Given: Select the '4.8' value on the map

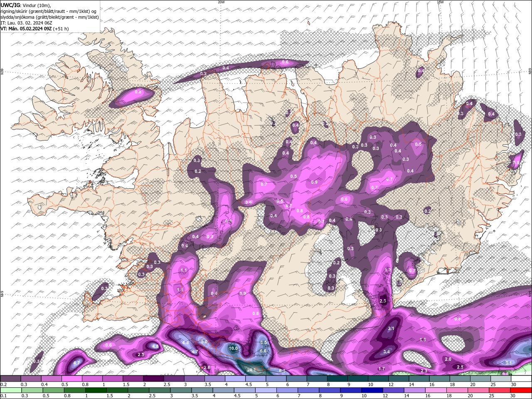Looking at the screenshot, I should click(155, 346).
